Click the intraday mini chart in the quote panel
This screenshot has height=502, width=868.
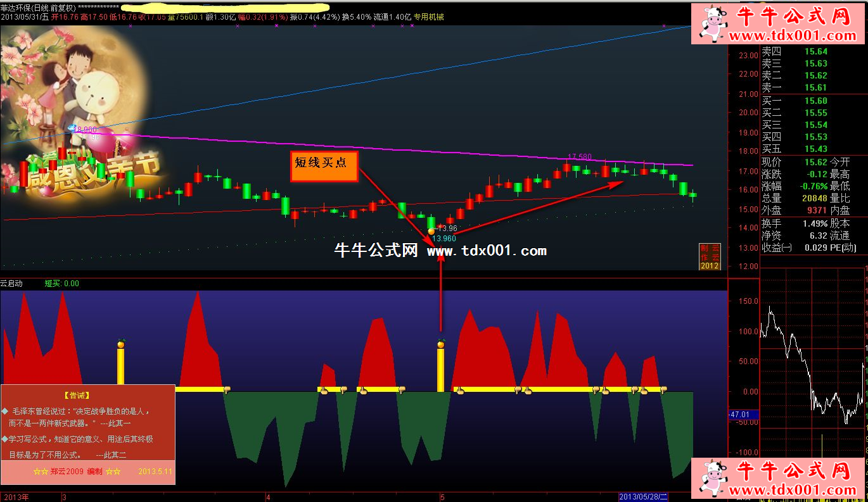[x=813, y=364]
